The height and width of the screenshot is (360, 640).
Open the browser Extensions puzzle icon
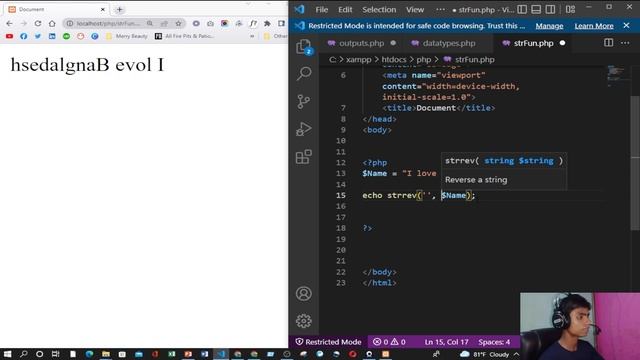(267, 24)
